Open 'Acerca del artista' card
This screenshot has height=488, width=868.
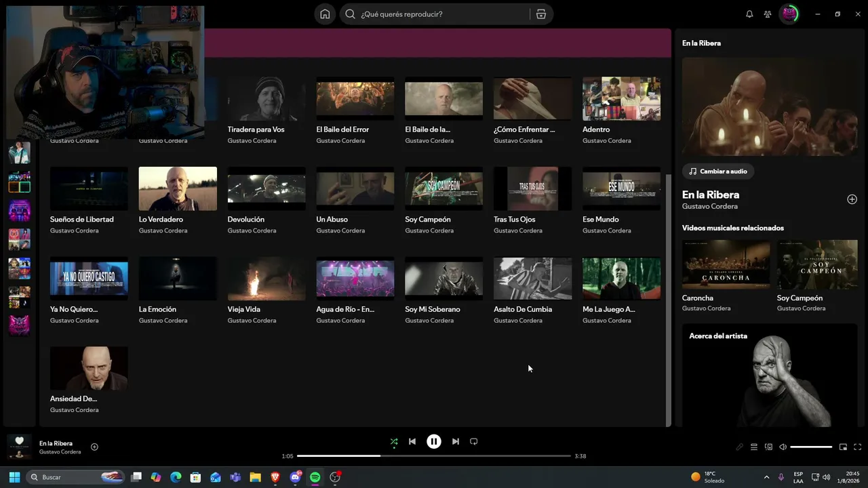click(770, 375)
